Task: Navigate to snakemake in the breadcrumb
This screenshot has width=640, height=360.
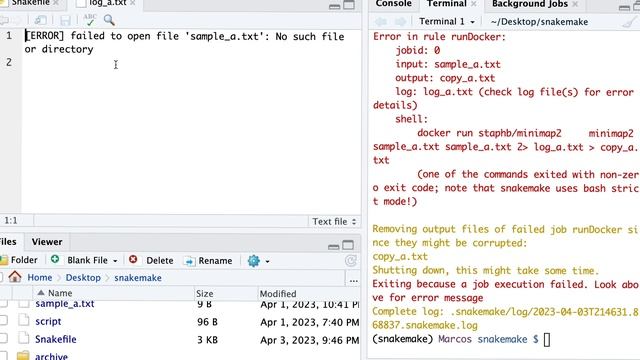Action: pyautogui.click(x=138, y=278)
